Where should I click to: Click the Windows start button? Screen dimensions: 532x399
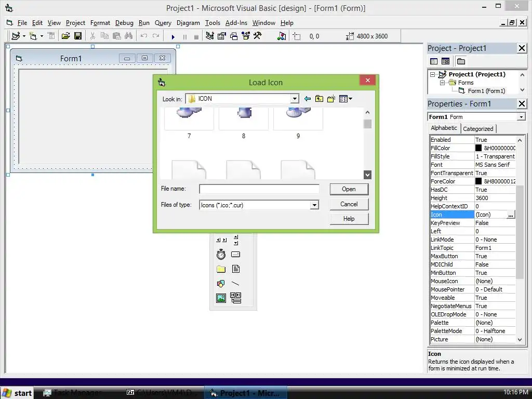(x=17, y=393)
